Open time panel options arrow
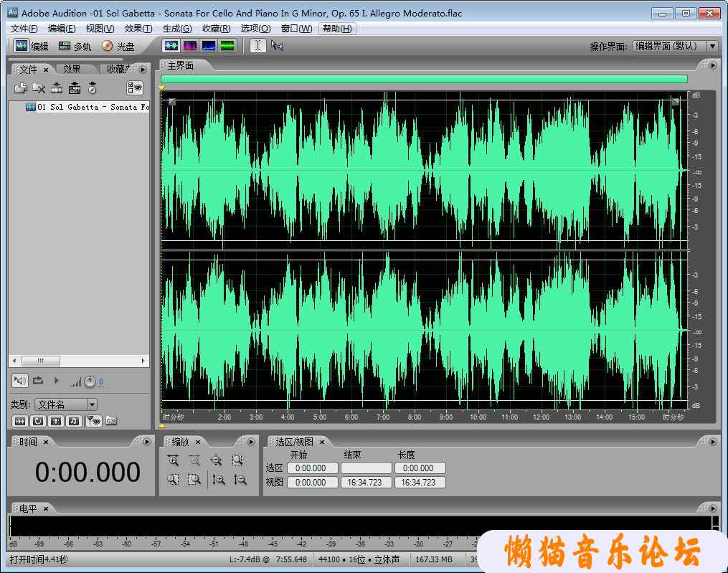The width and height of the screenshot is (728, 573). tap(147, 442)
